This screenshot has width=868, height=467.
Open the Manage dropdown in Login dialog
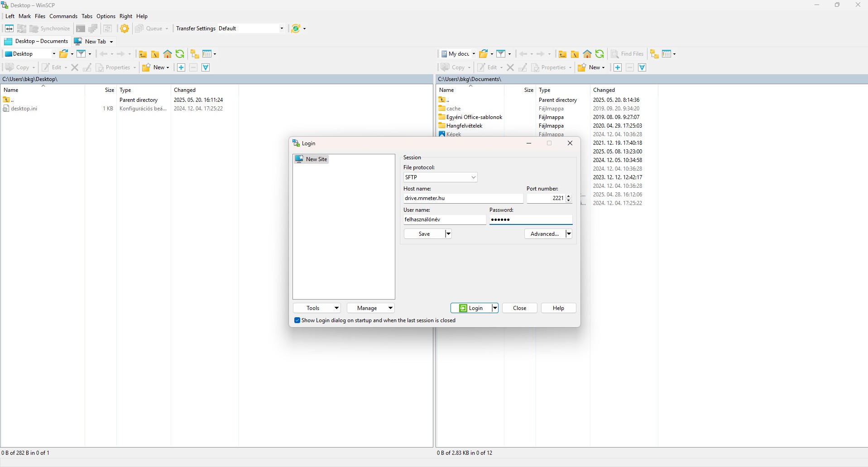click(x=371, y=308)
